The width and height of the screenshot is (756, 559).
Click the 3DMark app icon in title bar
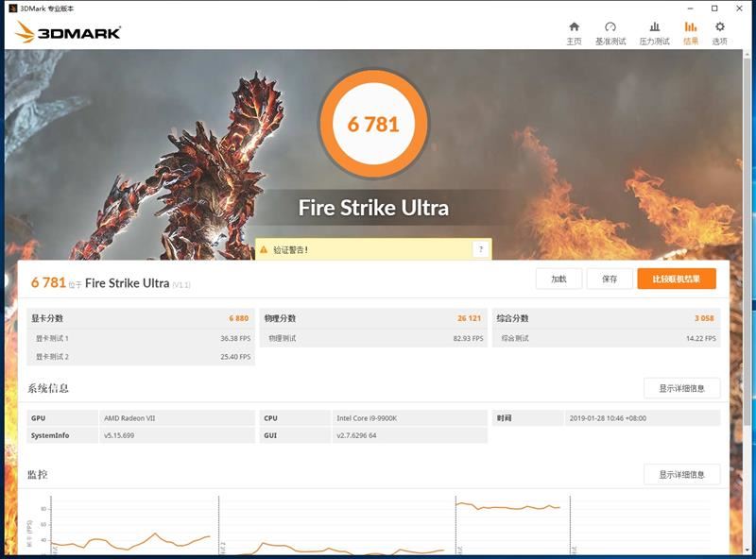point(13,8)
